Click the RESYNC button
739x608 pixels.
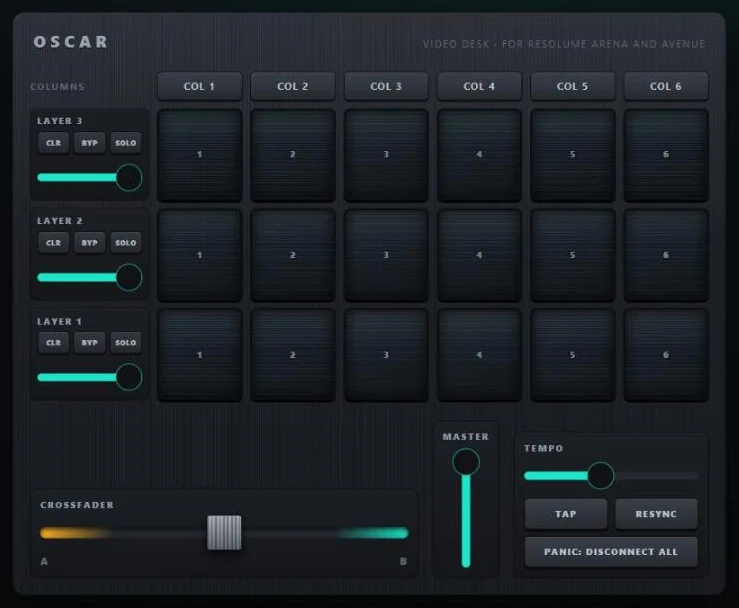(x=656, y=514)
